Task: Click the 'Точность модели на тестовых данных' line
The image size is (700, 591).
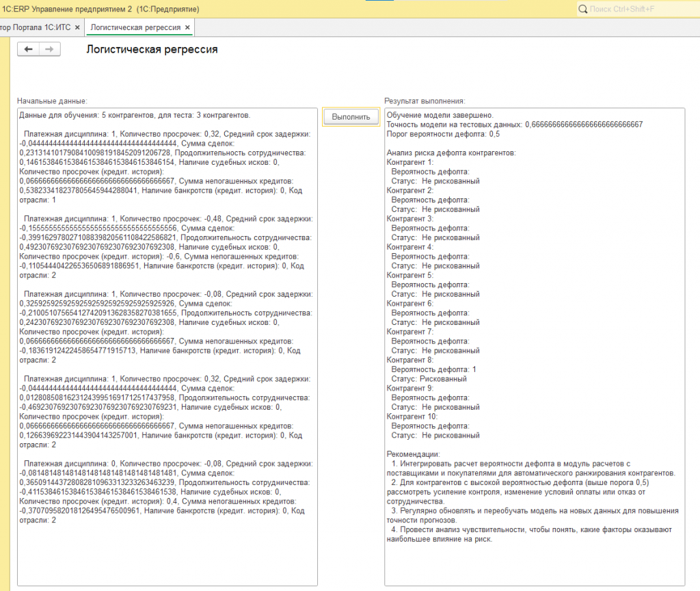Action: [x=515, y=124]
